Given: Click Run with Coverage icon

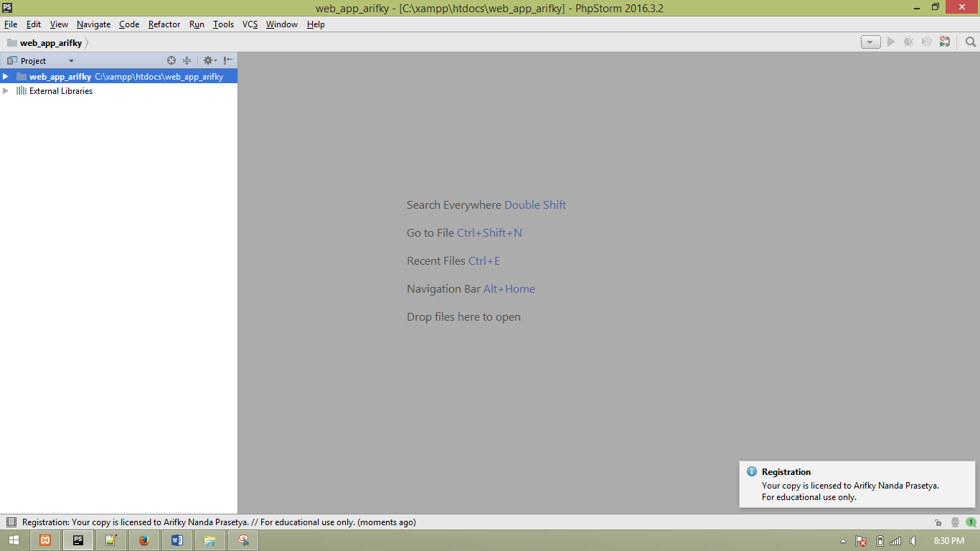Looking at the screenshot, I should [927, 42].
